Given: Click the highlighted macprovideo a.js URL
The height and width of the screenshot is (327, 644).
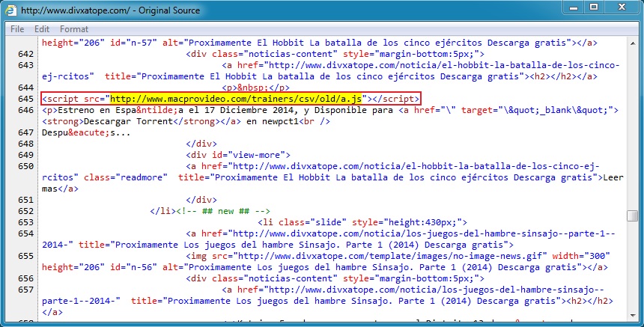Looking at the screenshot, I should point(237,99).
